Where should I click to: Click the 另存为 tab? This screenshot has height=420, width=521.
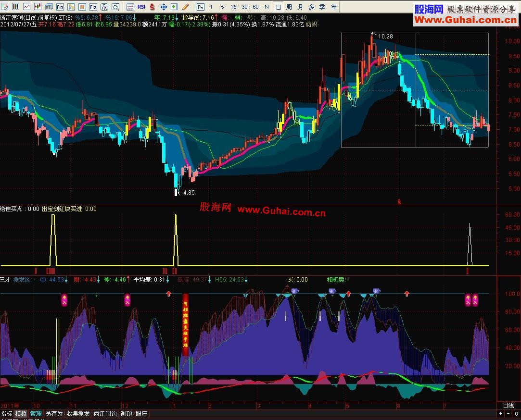pyautogui.click(x=54, y=413)
